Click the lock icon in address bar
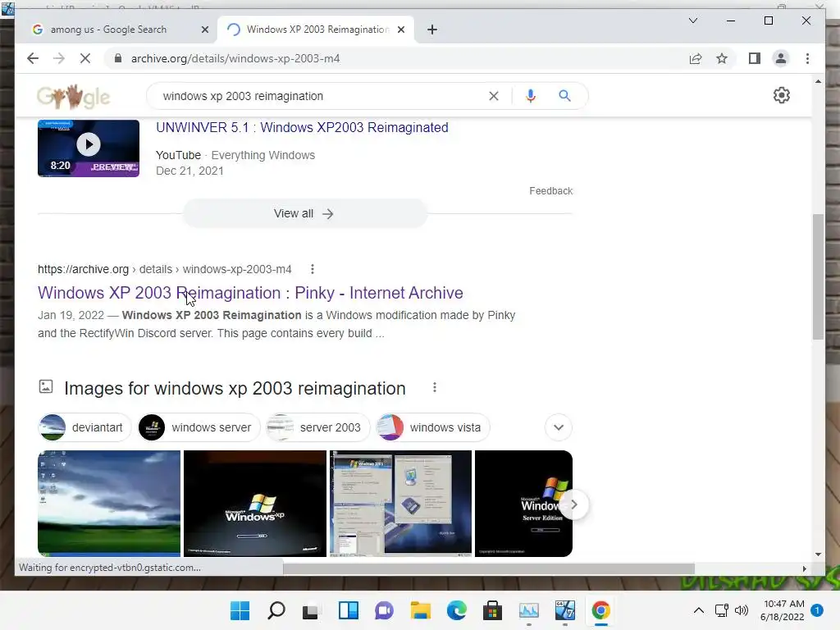840x630 pixels. [118, 58]
